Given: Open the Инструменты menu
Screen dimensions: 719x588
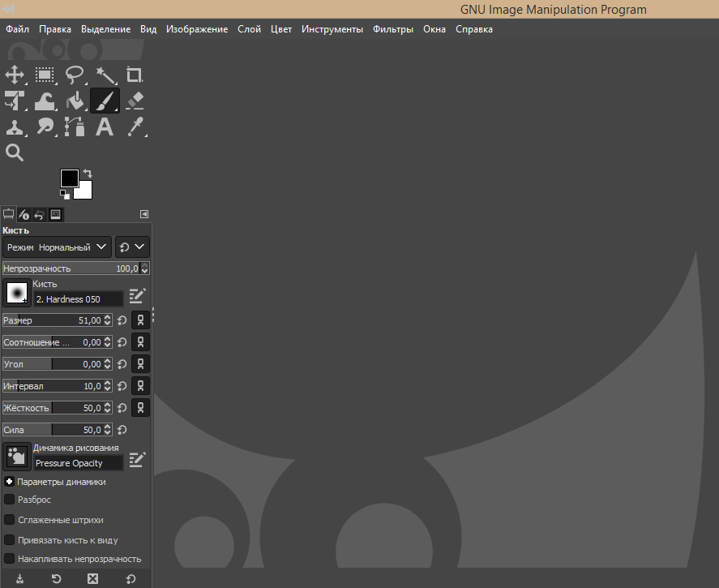Looking at the screenshot, I should (332, 29).
